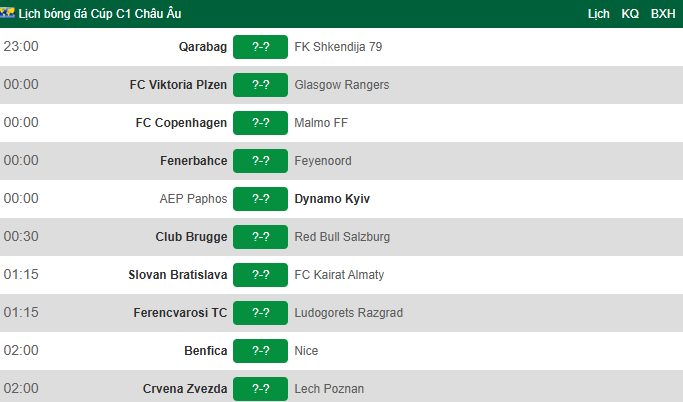Open the Benfica vs Nice score button
Viewport: 683px width, 402px height.
[260, 351]
